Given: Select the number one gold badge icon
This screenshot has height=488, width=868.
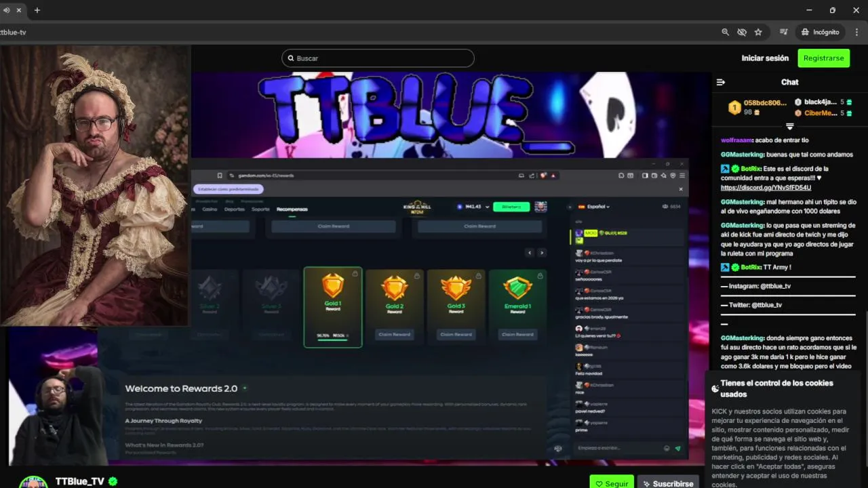Looking at the screenshot, I should (734, 108).
